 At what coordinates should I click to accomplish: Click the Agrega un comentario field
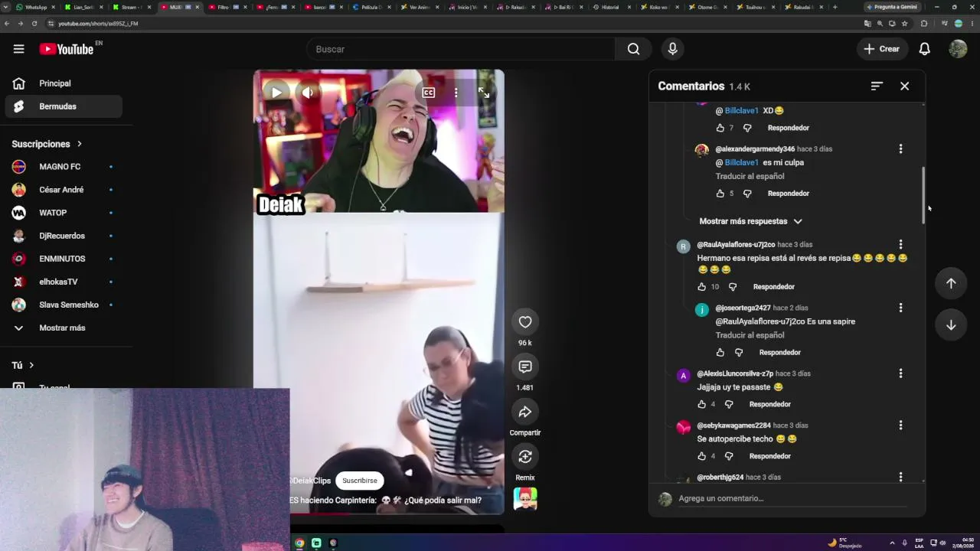coord(792,498)
